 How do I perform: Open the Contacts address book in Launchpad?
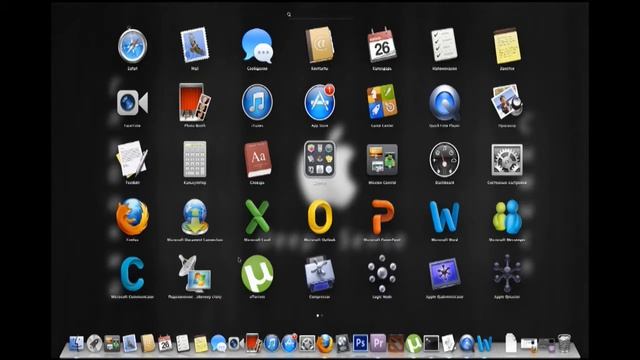point(320,45)
